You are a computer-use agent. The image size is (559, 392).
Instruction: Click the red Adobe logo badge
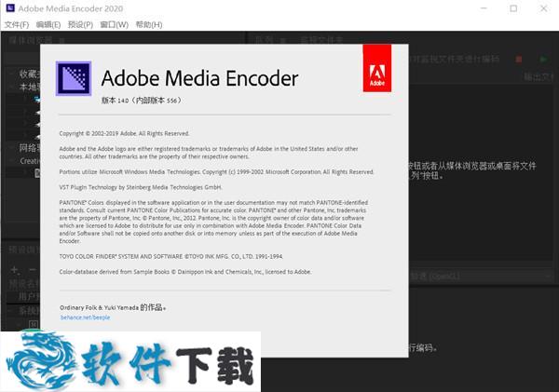point(376,68)
